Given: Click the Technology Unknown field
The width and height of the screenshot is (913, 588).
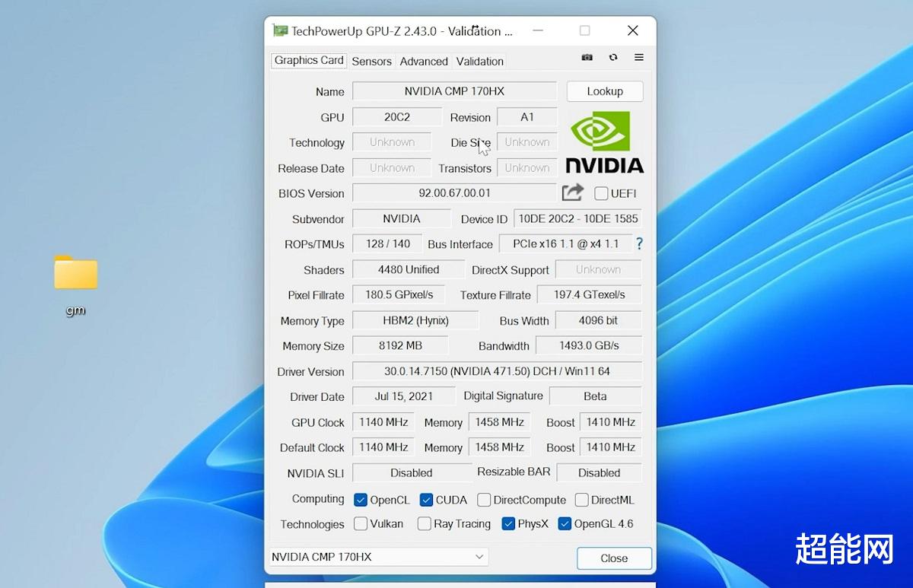Looking at the screenshot, I should click(392, 143).
